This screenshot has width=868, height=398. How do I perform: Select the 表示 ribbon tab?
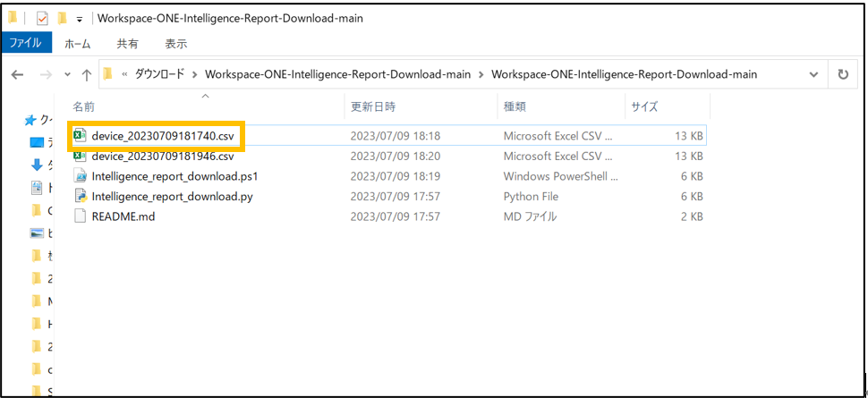(176, 44)
